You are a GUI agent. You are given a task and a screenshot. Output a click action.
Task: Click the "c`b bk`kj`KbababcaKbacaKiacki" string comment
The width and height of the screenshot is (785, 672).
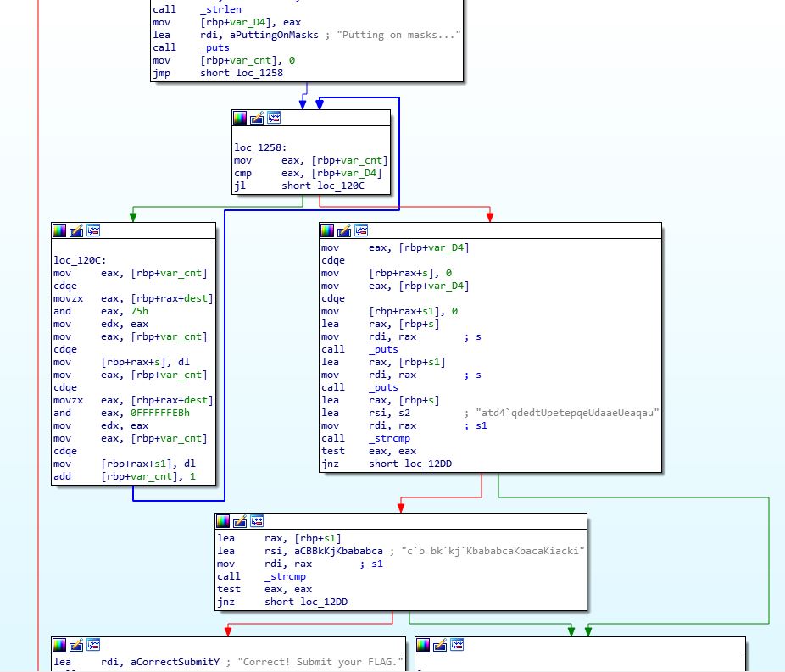coord(493,551)
